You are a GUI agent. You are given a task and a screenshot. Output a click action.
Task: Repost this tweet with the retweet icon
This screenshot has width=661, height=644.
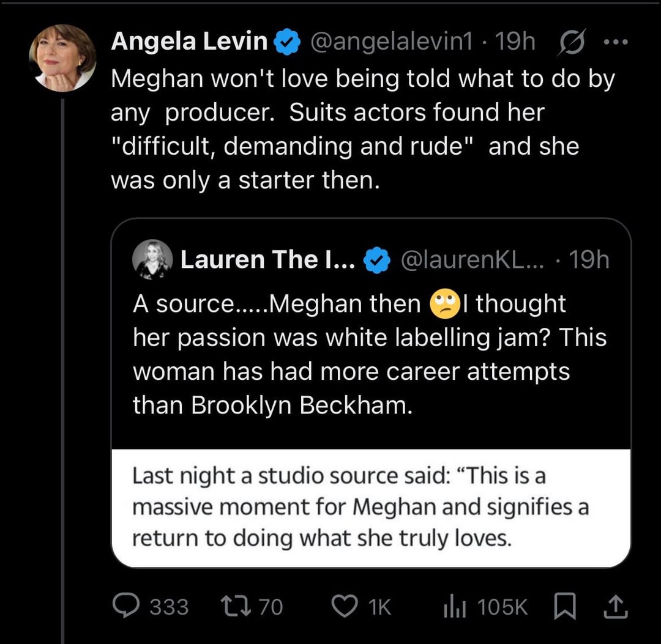point(233,606)
